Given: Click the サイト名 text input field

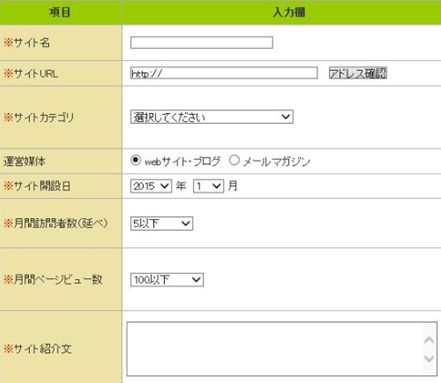Looking at the screenshot, I should click(x=202, y=43).
